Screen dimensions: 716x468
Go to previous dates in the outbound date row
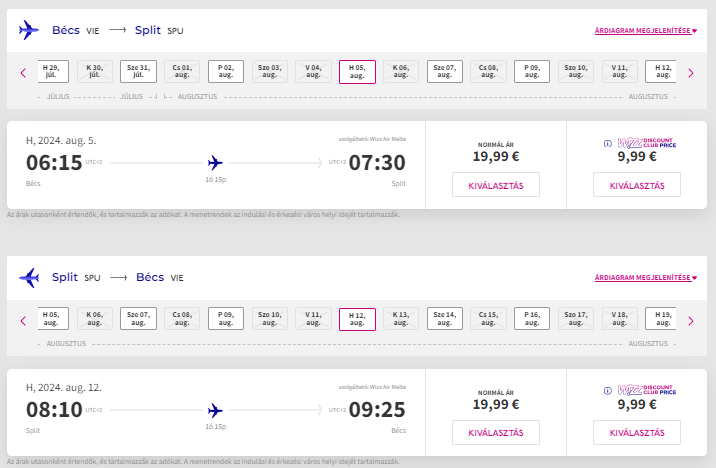click(x=23, y=73)
